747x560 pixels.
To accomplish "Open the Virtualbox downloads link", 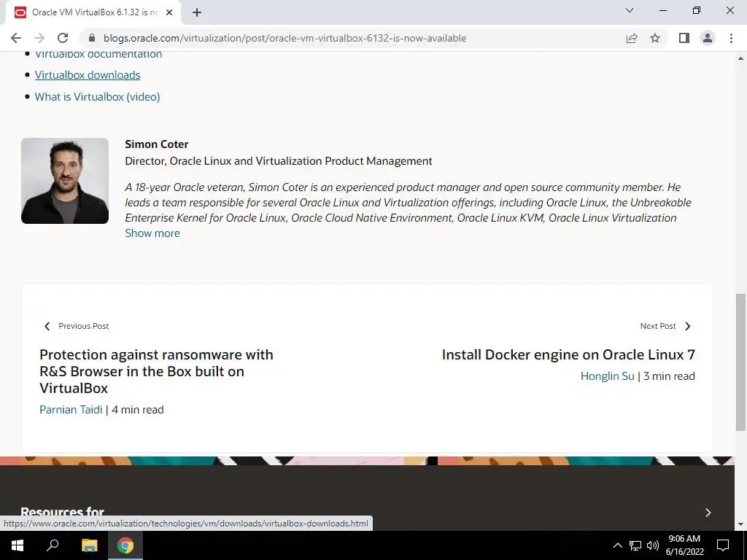I will pos(88,75).
